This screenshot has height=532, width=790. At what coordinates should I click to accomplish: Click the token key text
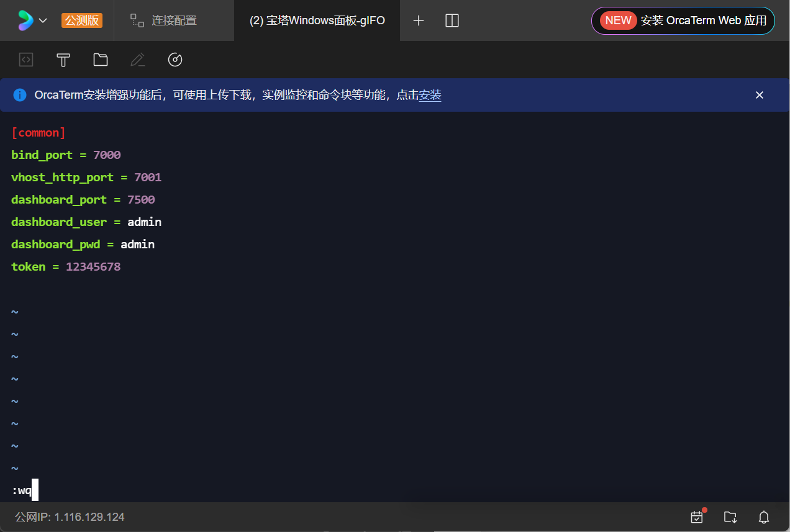tap(28, 267)
